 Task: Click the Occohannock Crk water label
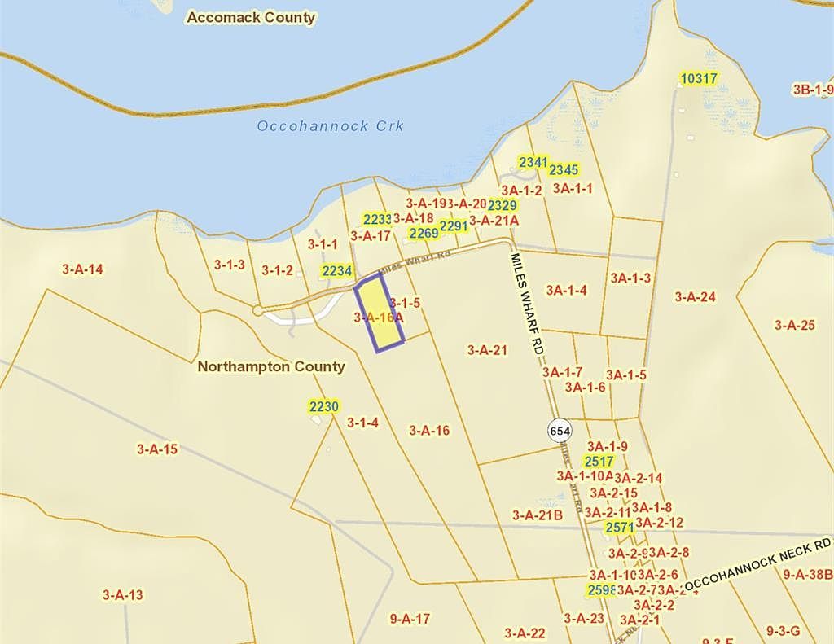click(330, 126)
